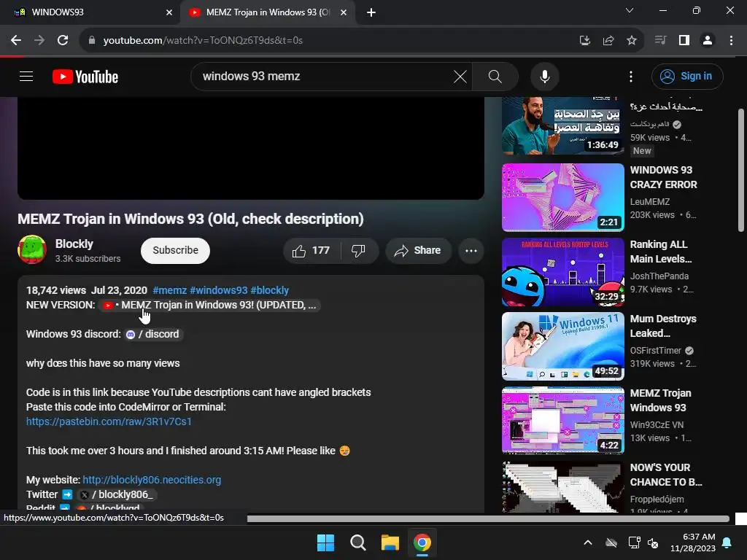Launch File Explorer from the taskbar
Screen dimensions: 747x560
pyautogui.click(x=390, y=542)
